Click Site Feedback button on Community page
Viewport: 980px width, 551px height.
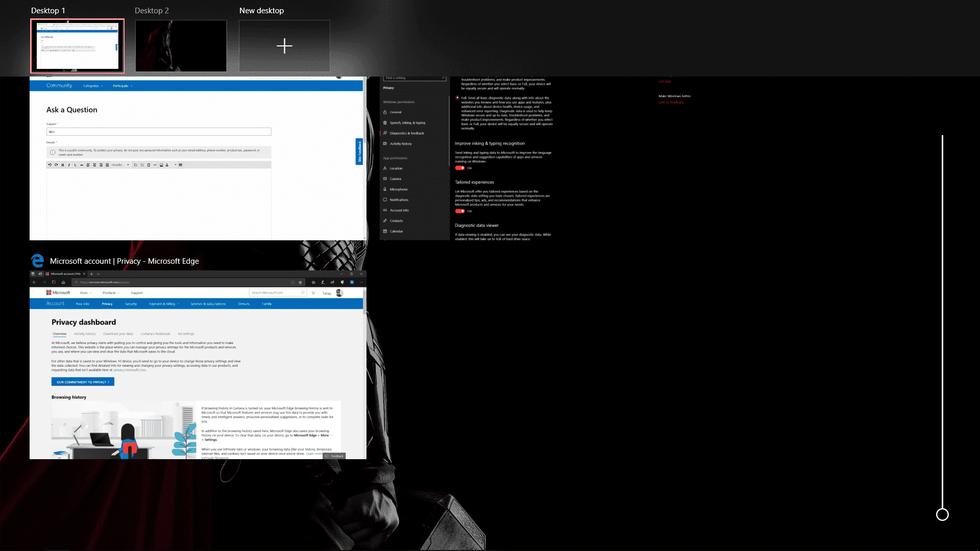tap(359, 152)
